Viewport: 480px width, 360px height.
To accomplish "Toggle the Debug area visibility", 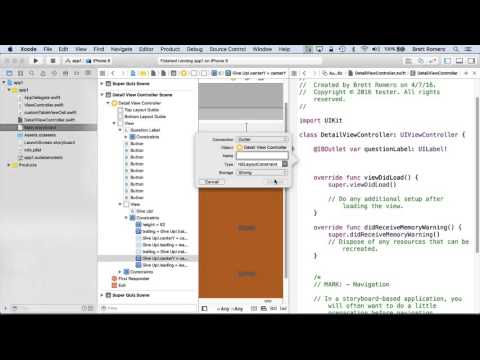I will coord(459,61).
